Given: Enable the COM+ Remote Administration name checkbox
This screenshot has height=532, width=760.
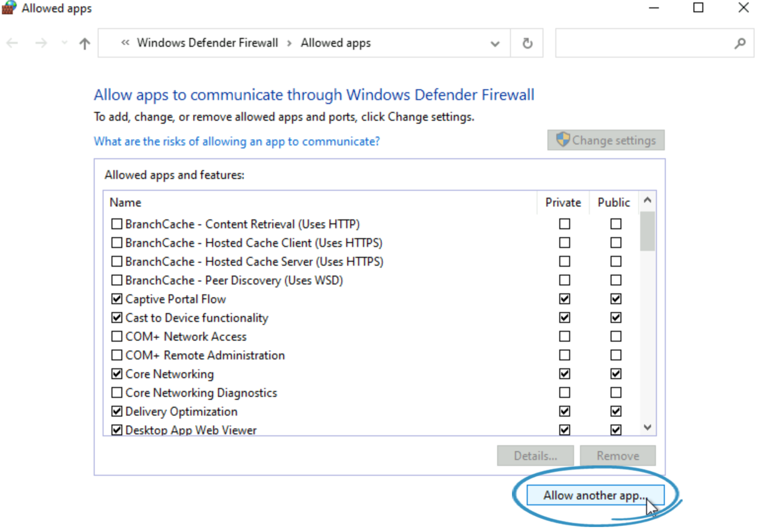Looking at the screenshot, I should (x=117, y=355).
